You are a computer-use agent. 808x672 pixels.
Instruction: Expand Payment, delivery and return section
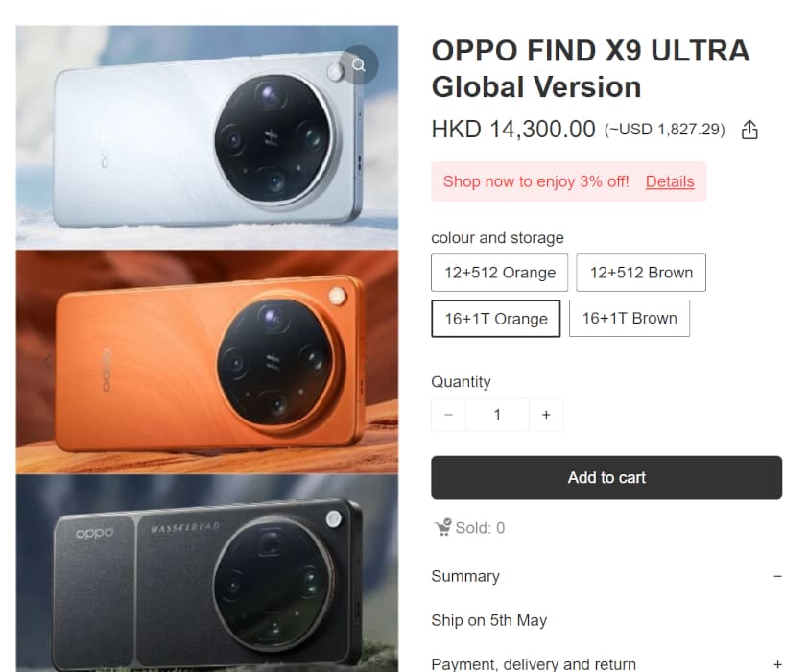777,664
